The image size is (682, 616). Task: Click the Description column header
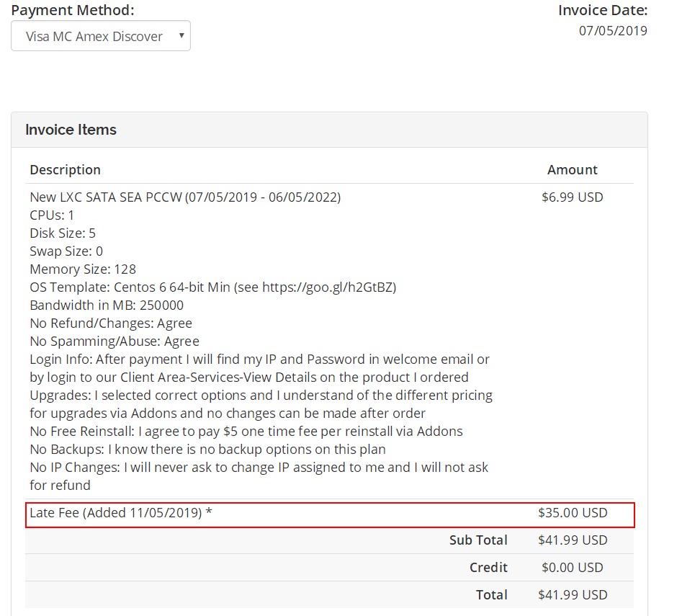click(65, 170)
